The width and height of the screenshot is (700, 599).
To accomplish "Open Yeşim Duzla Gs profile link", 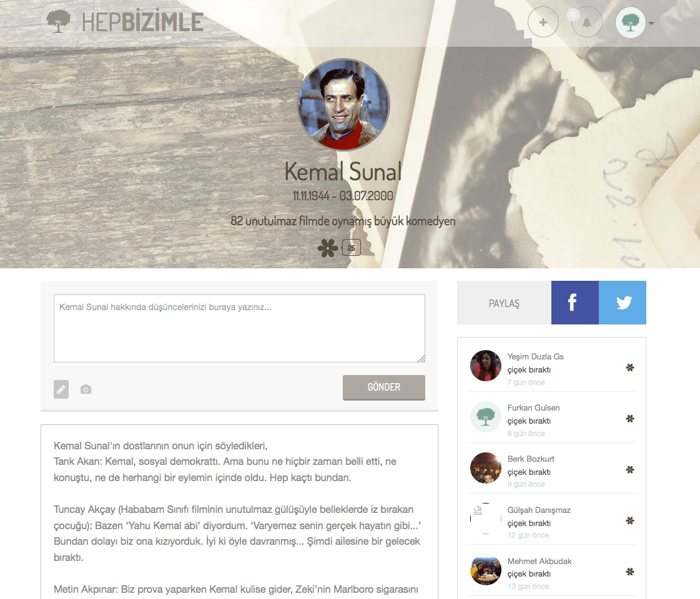I will 535,356.
